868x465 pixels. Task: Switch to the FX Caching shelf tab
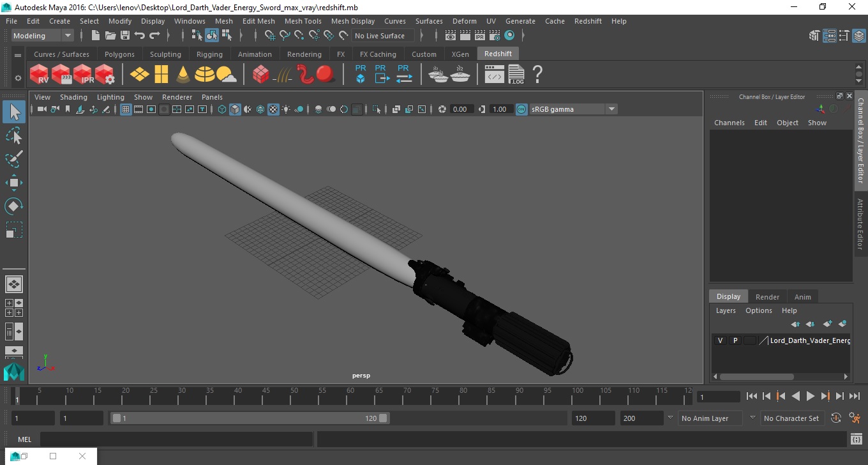tap(378, 54)
